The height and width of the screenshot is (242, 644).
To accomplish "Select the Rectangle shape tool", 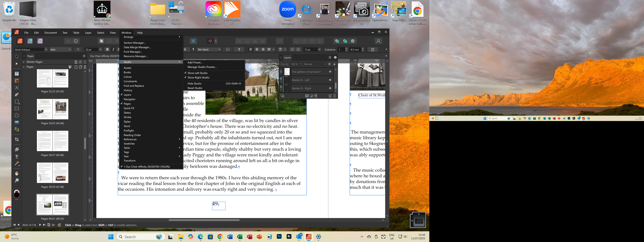I will (x=17, y=102).
